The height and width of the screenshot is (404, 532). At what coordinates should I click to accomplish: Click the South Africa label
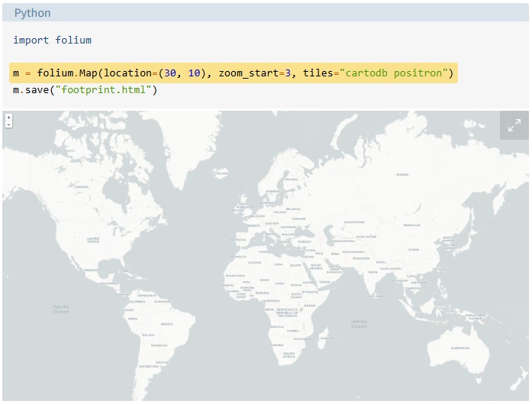(289, 355)
